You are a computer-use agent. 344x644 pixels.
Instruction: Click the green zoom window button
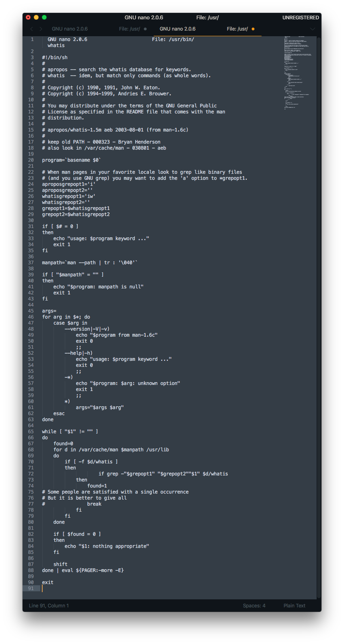(x=44, y=17)
